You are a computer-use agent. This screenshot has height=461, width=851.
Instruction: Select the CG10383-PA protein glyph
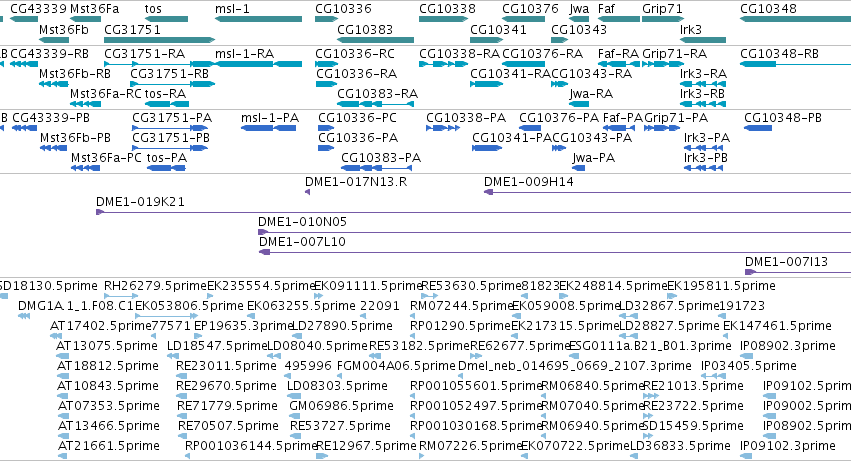click(x=376, y=168)
